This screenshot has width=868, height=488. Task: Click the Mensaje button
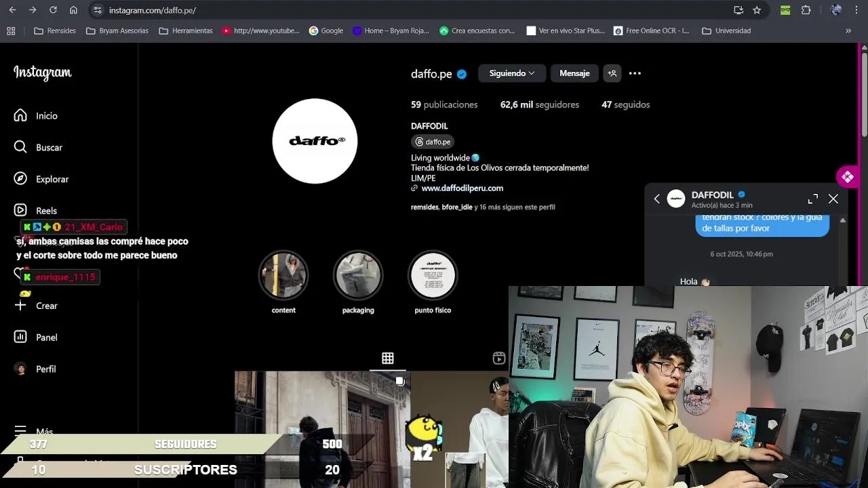(x=574, y=73)
